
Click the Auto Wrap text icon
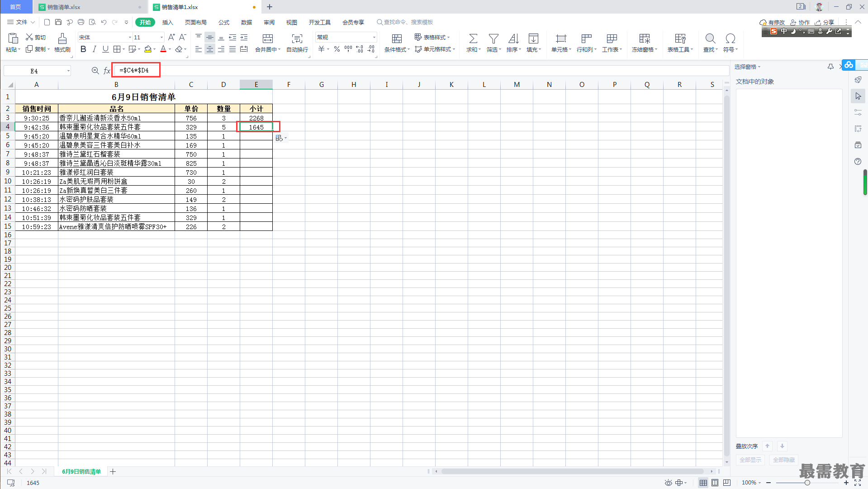click(x=297, y=38)
